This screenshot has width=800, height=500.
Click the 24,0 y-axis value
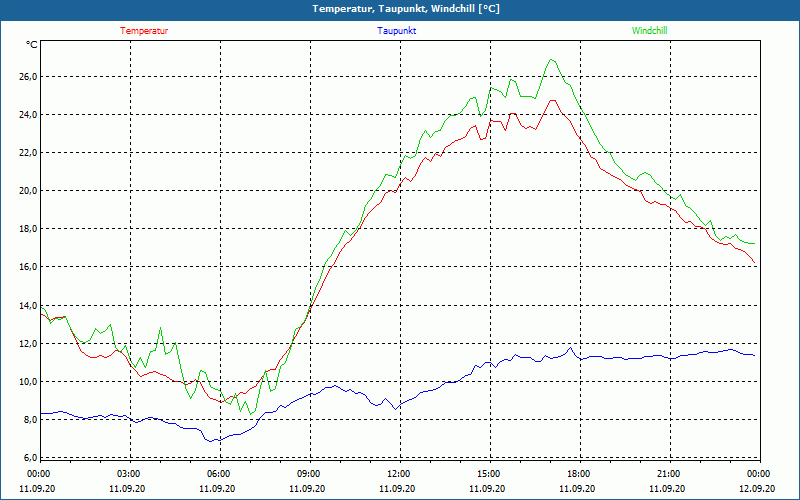[28, 115]
